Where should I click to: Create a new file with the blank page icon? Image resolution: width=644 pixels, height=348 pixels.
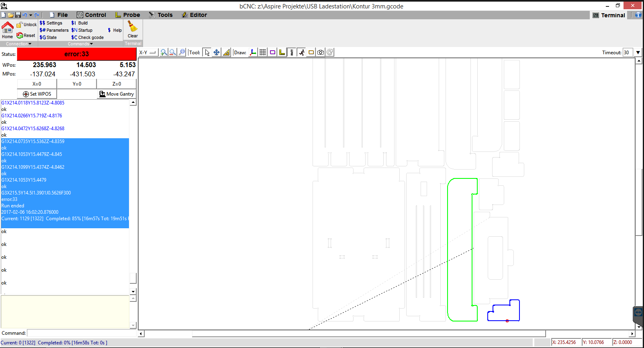tap(4, 15)
